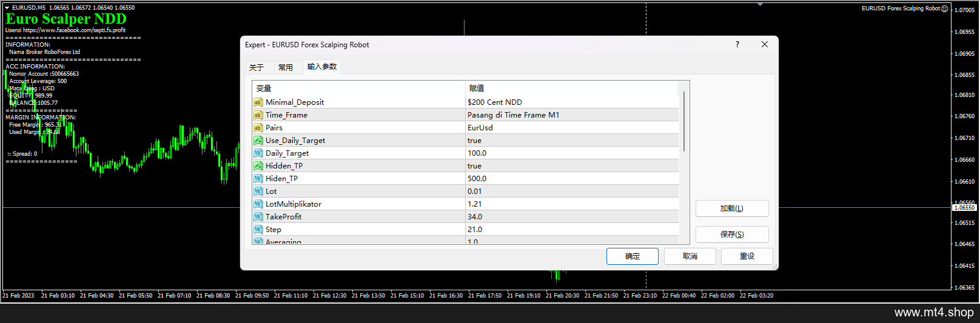980x323 pixels.
Task: Click the Pairs string type icon
Action: [x=258, y=128]
